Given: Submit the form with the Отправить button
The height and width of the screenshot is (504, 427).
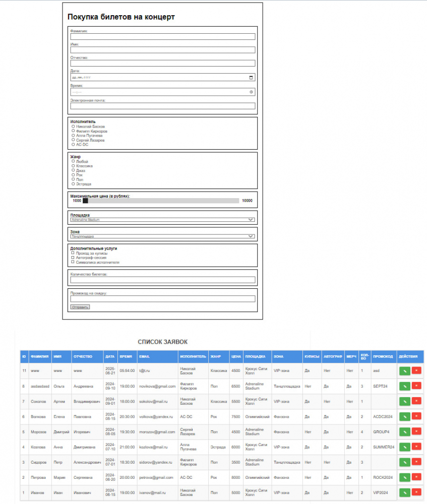Looking at the screenshot, I should tap(80, 307).
